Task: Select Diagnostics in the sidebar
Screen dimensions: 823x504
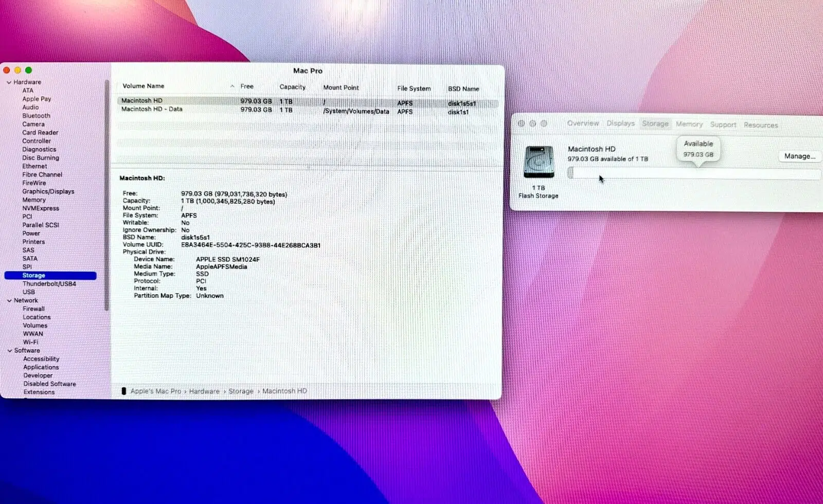Action: click(39, 150)
